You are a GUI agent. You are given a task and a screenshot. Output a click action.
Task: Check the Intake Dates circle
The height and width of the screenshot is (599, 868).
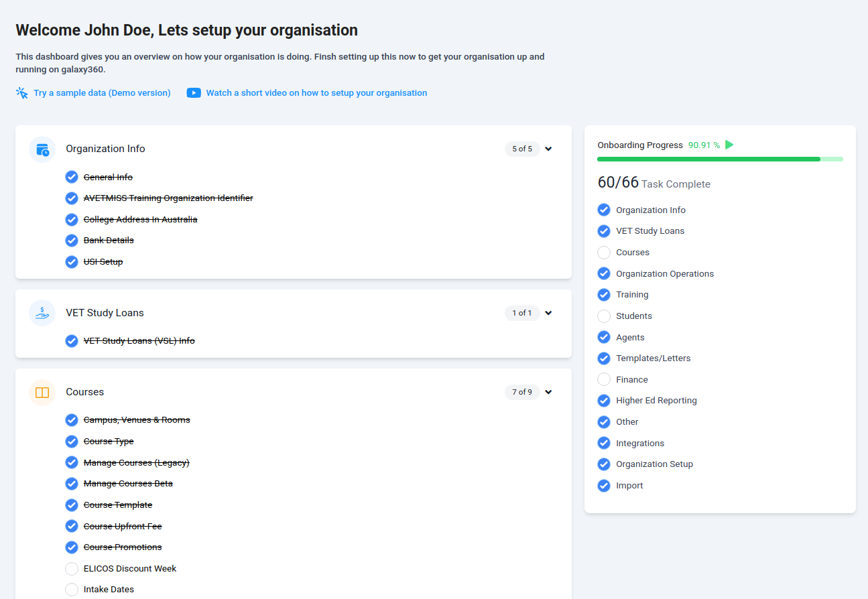(72, 590)
